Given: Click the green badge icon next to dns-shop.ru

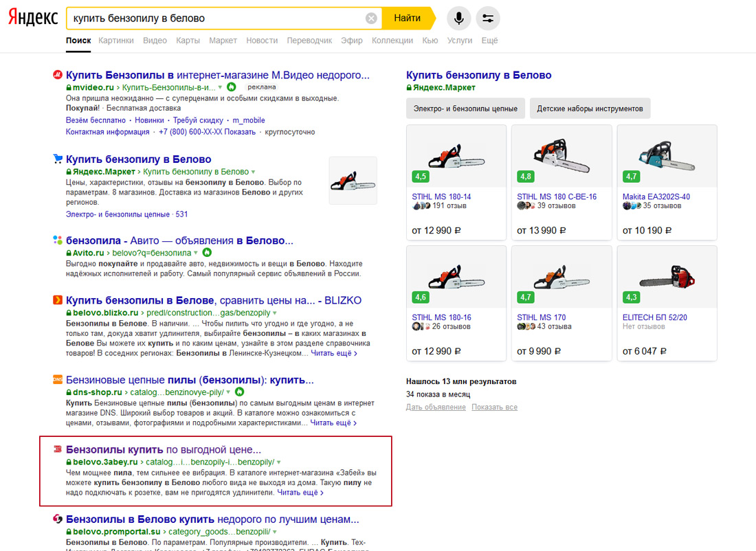Looking at the screenshot, I should pos(240,392).
